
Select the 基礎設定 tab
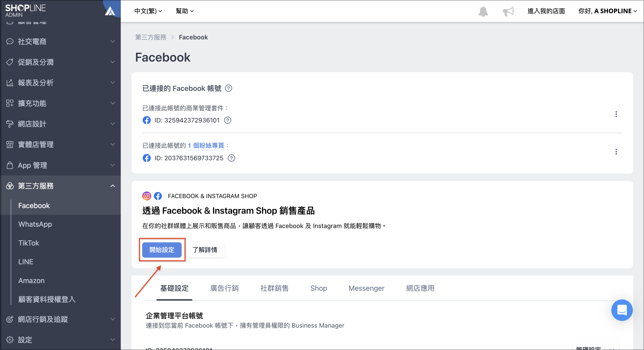pyautogui.click(x=174, y=288)
